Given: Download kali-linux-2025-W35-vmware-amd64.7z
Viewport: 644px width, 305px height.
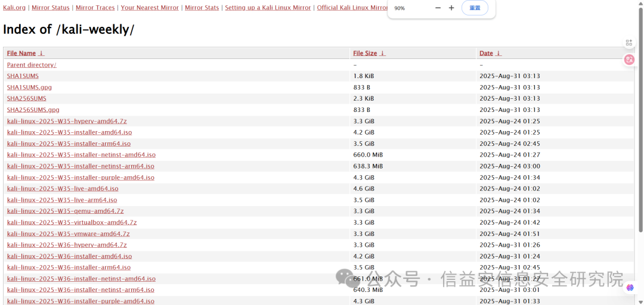Looking at the screenshot, I should click(x=68, y=234).
